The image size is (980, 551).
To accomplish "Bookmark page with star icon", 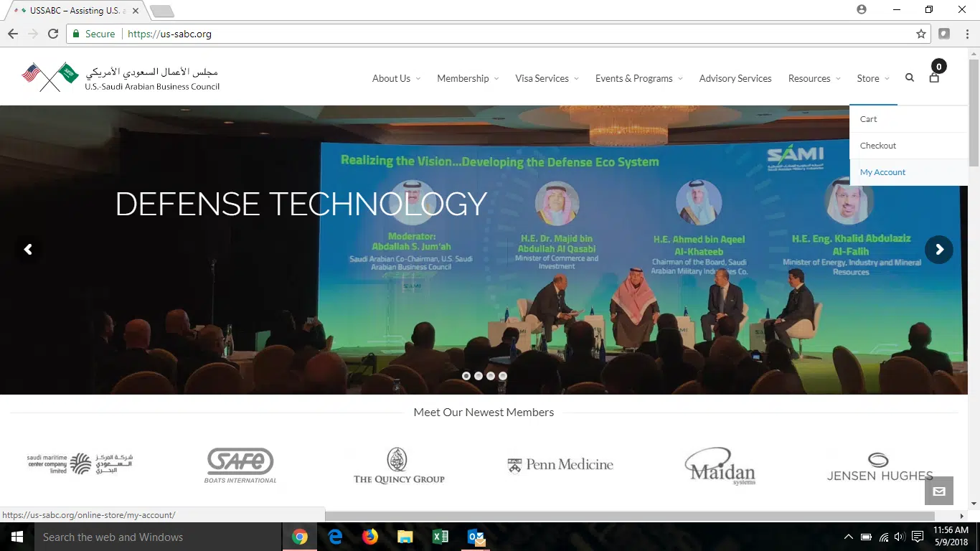I will click(921, 34).
